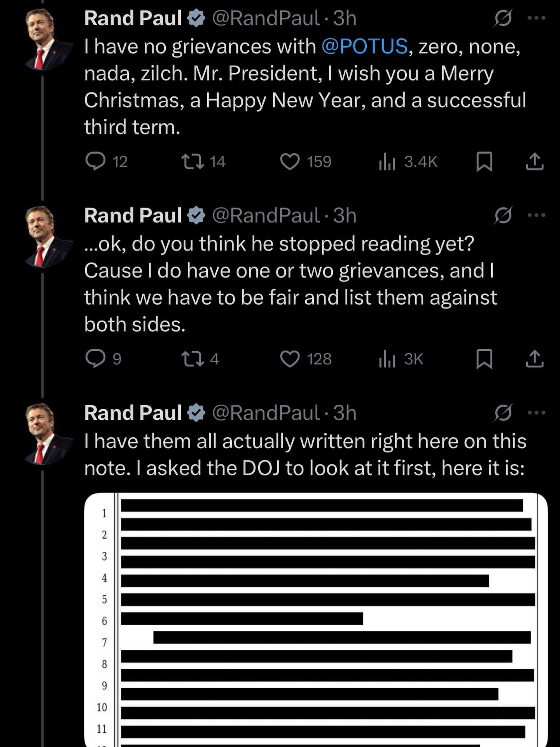
Task: Like the first tweet with 159 likes
Action: [x=290, y=161]
